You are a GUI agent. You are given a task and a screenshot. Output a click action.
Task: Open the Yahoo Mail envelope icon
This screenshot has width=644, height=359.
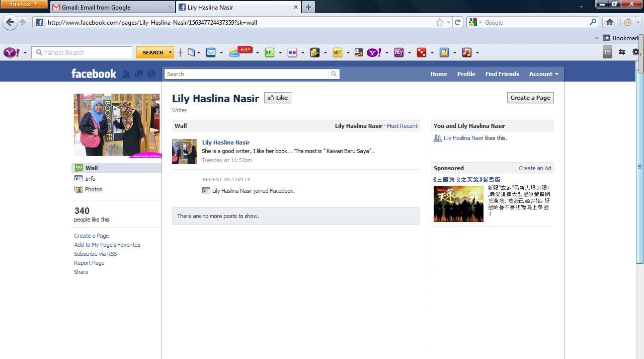(x=211, y=52)
